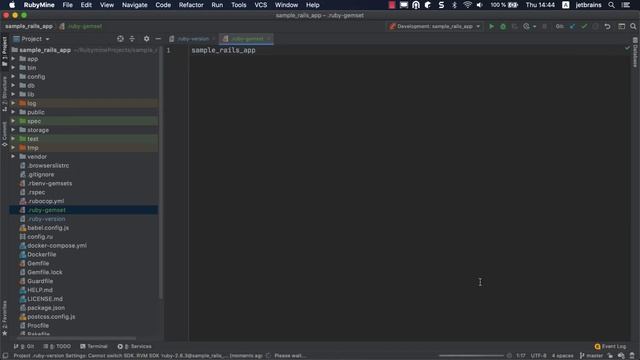The height and width of the screenshot is (360, 640).
Task: Select babel.config.js in project tree
Action: (x=48, y=228)
